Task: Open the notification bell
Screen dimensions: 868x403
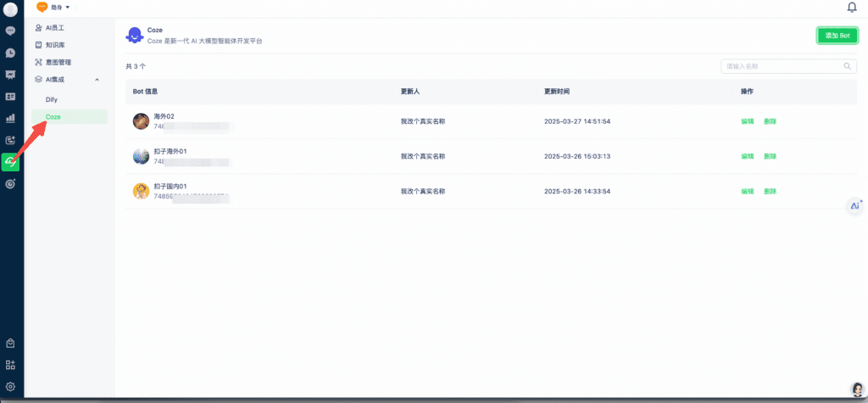Action: click(x=852, y=7)
